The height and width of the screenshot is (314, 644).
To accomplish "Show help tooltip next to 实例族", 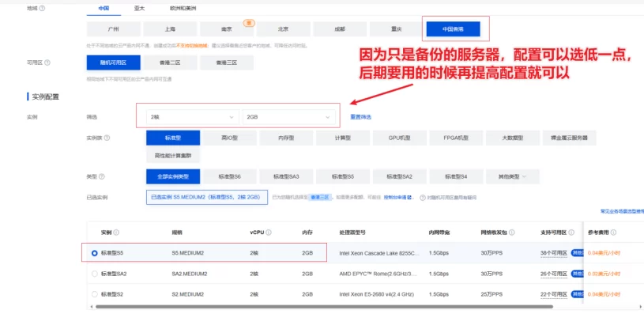I will pos(107,138).
